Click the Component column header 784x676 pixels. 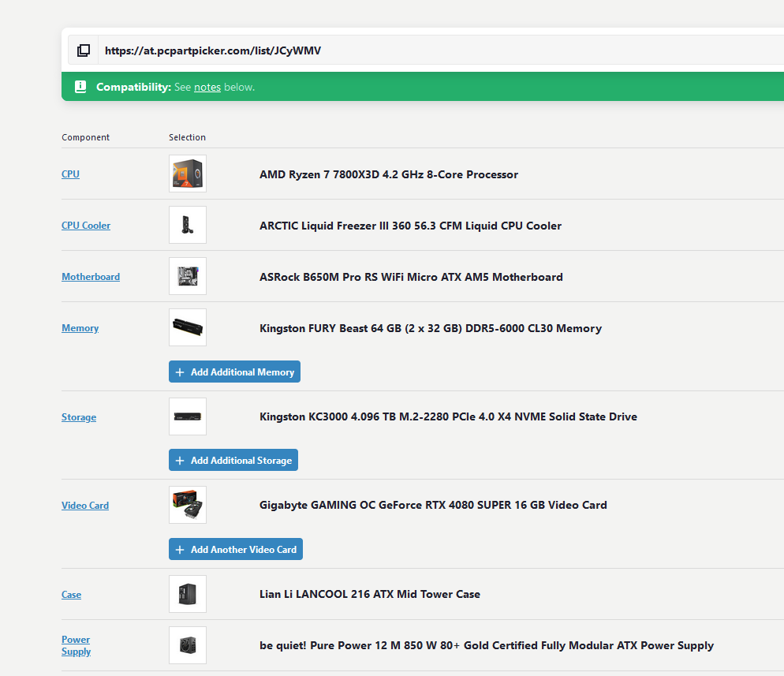pos(85,137)
